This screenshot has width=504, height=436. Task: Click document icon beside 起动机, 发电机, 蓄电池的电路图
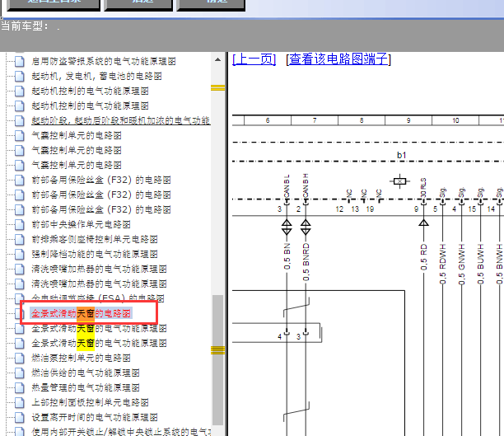pos(20,76)
